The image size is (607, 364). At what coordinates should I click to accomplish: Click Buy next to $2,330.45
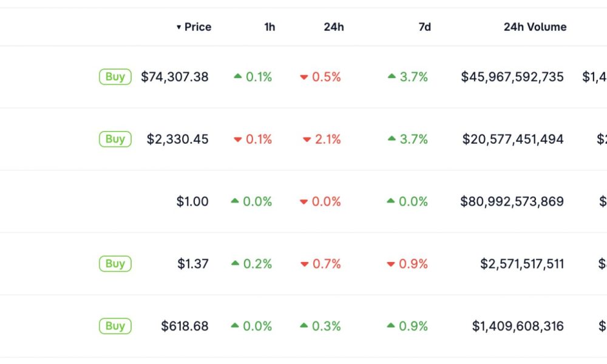click(115, 139)
